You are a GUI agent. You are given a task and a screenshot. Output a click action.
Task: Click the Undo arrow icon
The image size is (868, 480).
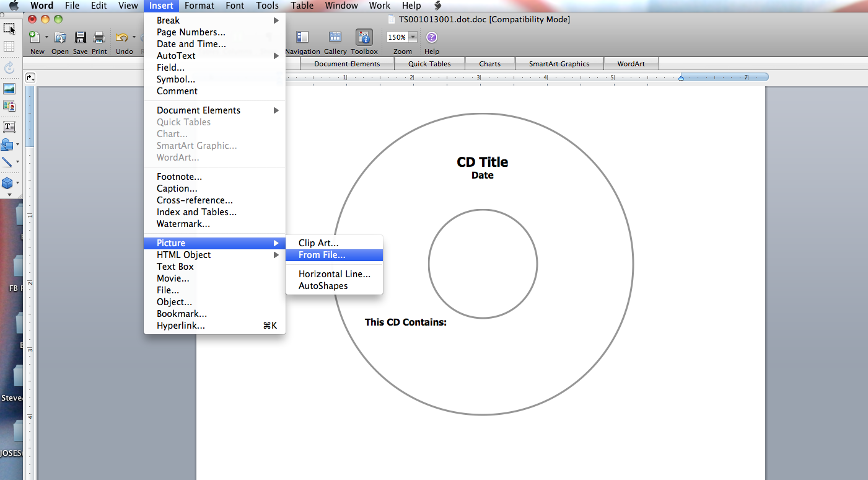[122, 37]
